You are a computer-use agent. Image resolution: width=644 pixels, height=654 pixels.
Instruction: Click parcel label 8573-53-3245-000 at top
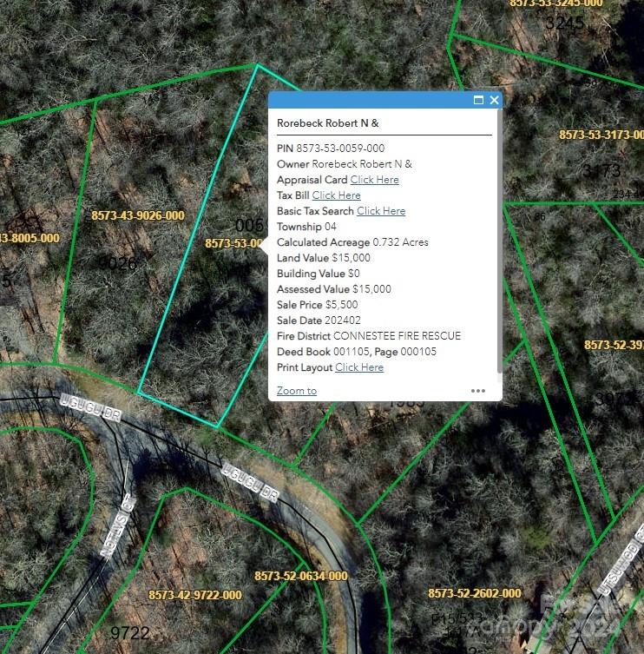click(x=555, y=3)
